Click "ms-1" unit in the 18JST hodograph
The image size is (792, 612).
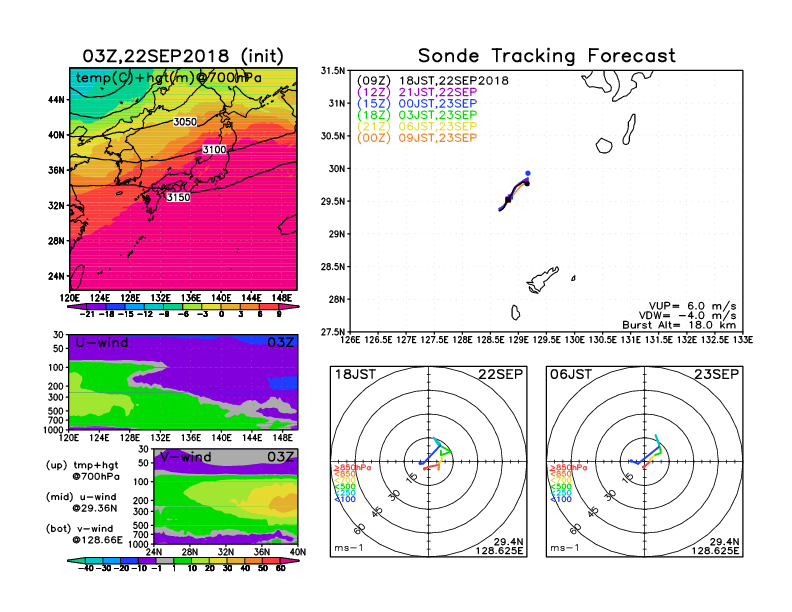pos(348,548)
